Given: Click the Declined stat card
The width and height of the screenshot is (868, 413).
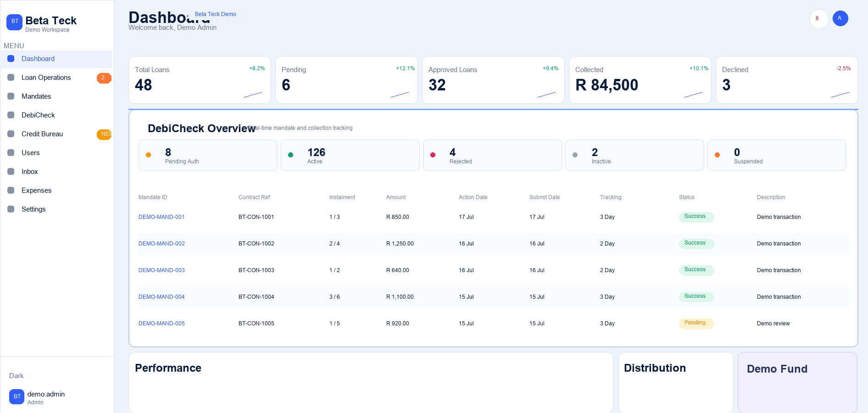Looking at the screenshot, I should click(787, 80).
